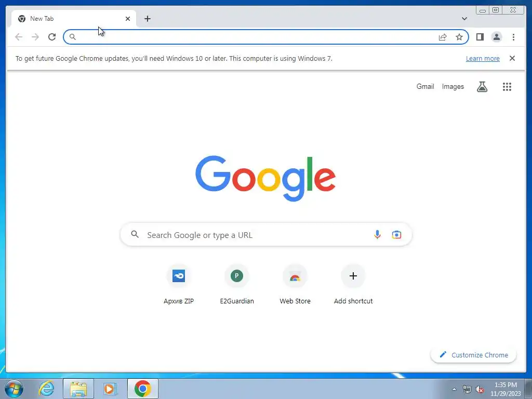Open the Google apps grid
532x399 pixels.
tap(507, 87)
